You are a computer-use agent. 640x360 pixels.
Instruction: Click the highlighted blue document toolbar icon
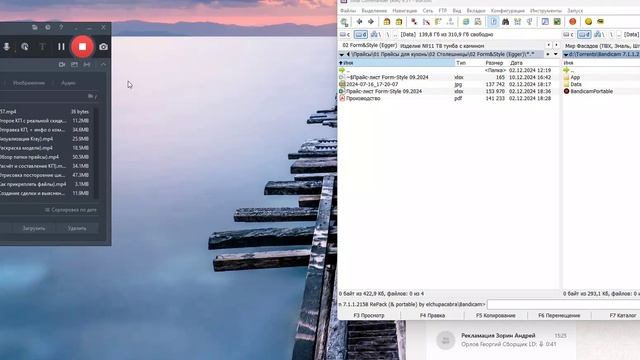[493, 22]
